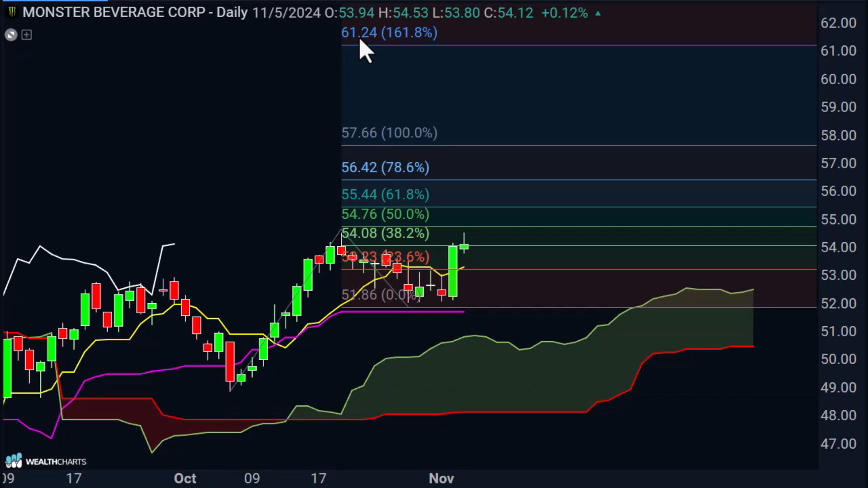868x488 pixels.
Task: Click the MONSTER BEVERAGE CORP - Daily title
Action: pyautogui.click(x=135, y=13)
